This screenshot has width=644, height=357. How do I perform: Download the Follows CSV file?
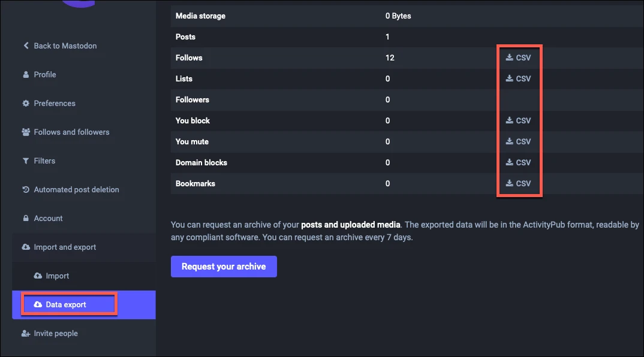pyautogui.click(x=519, y=58)
